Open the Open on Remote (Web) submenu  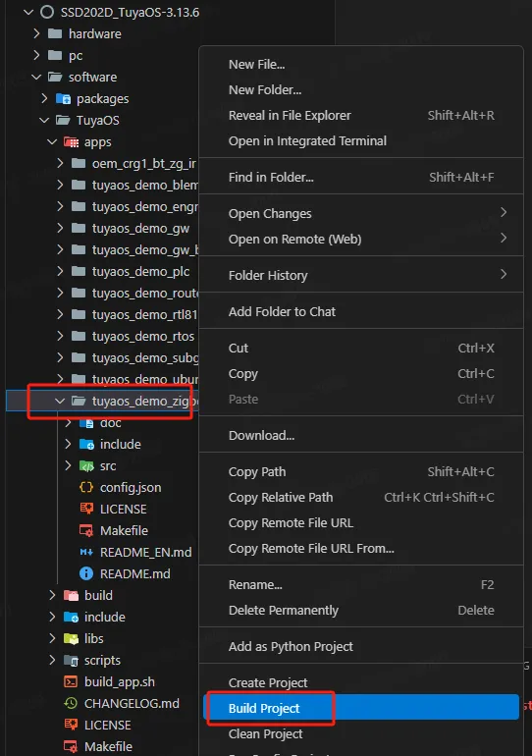(361, 240)
